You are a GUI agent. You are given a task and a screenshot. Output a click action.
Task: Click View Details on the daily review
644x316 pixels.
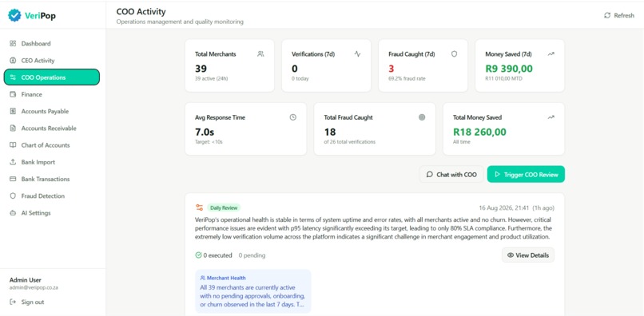(528, 255)
